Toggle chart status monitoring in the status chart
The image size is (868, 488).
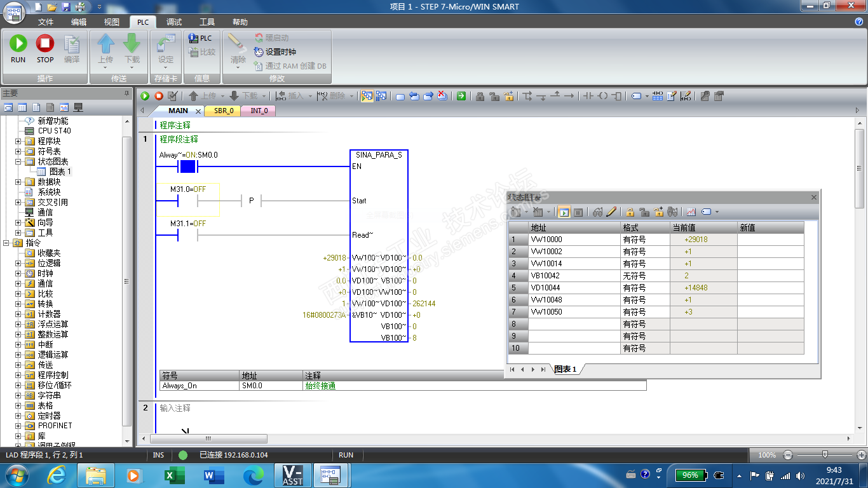coord(564,212)
